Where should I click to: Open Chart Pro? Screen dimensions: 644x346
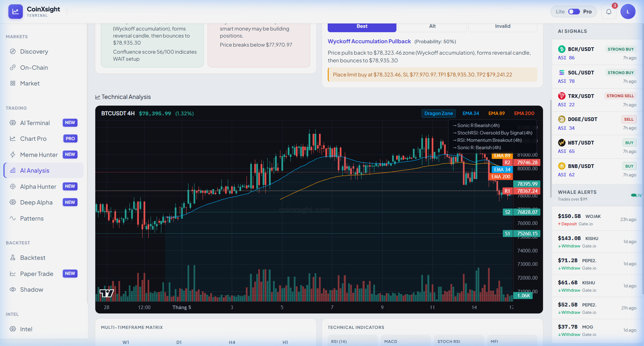(44, 139)
